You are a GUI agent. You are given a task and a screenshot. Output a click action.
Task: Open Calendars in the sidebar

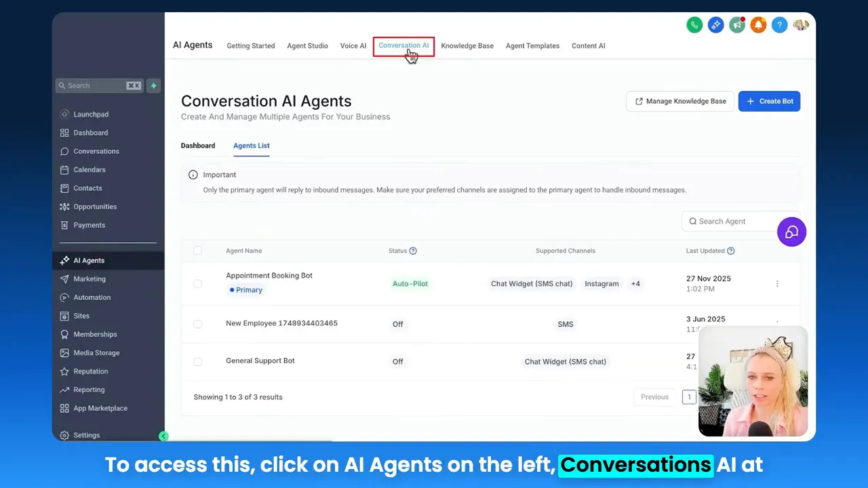[90, 169]
